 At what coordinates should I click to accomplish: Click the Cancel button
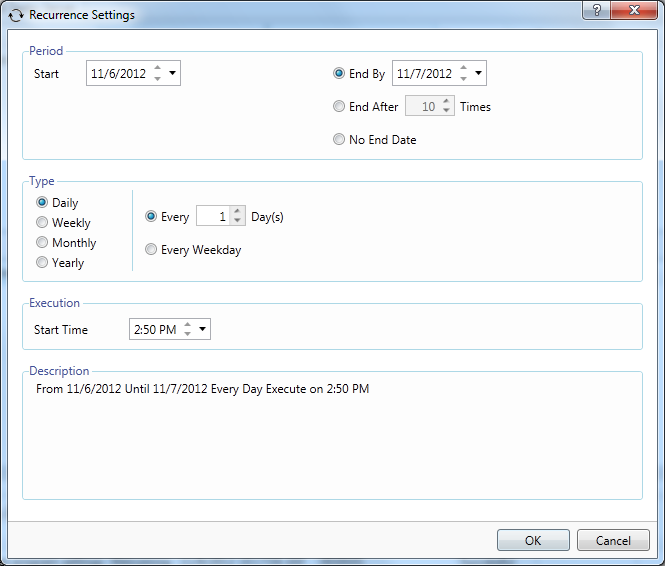point(613,540)
